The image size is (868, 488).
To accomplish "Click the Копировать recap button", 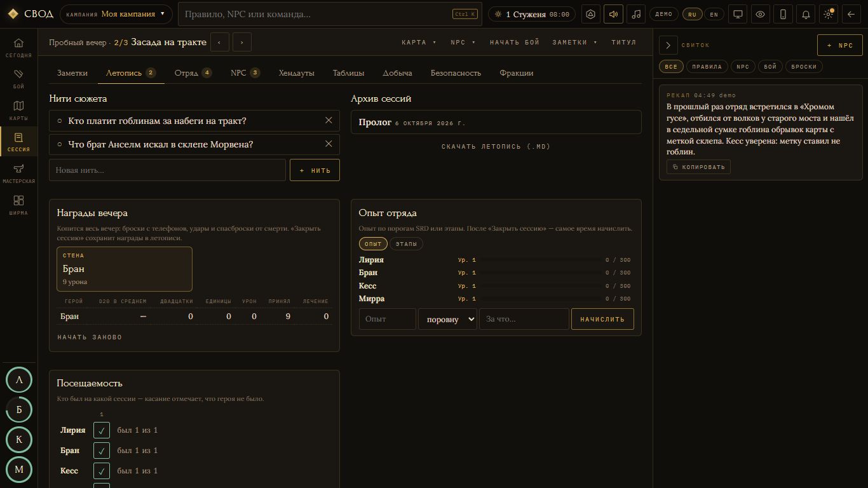I will [x=698, y=167].
